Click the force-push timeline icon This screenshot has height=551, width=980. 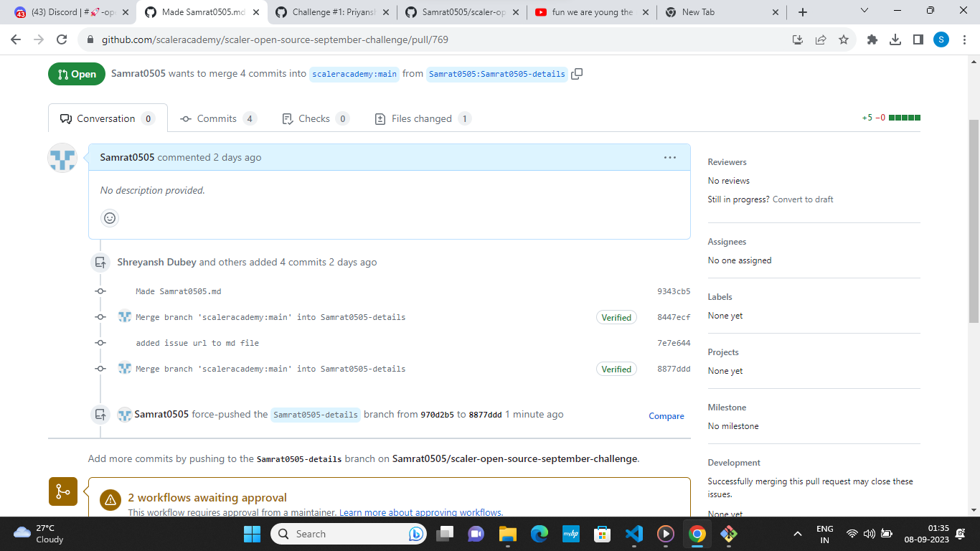100,414
